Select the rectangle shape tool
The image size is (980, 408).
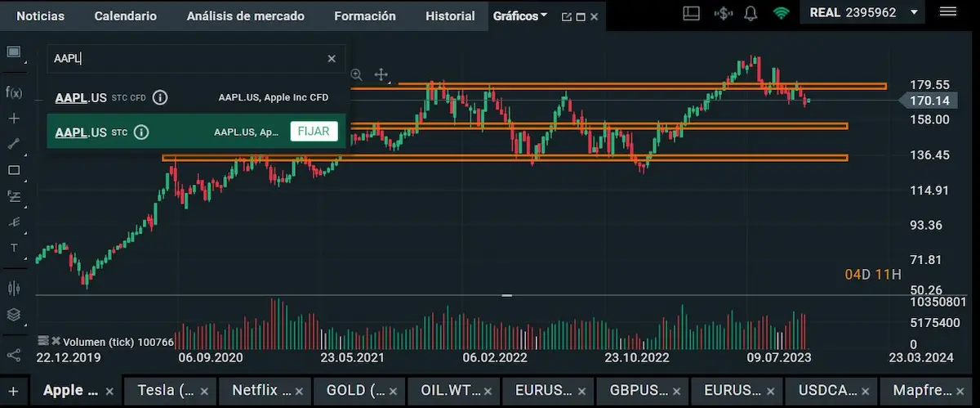click(x=14, y=170)
